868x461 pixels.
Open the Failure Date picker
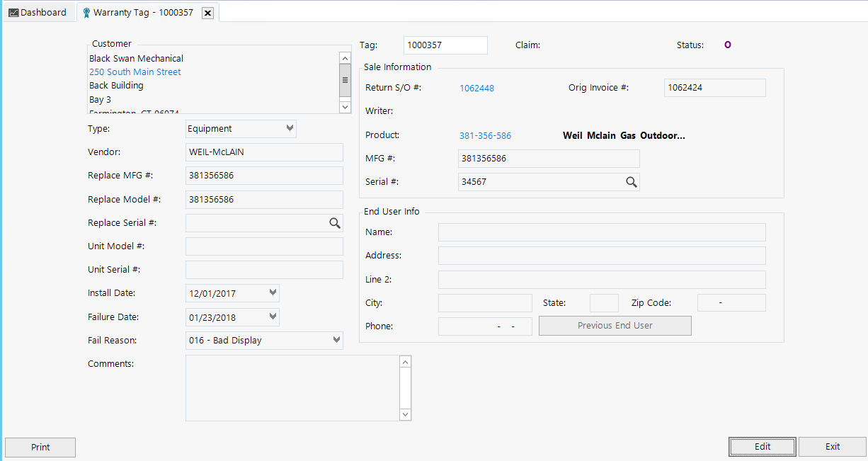273,317
